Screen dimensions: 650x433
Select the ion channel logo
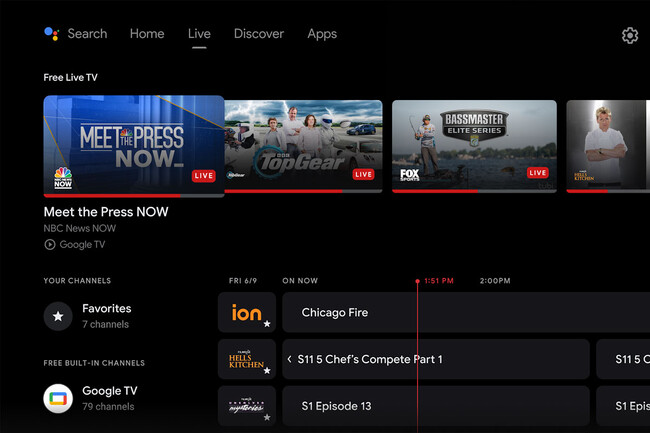pyautogui.click(x=247, y=312)
